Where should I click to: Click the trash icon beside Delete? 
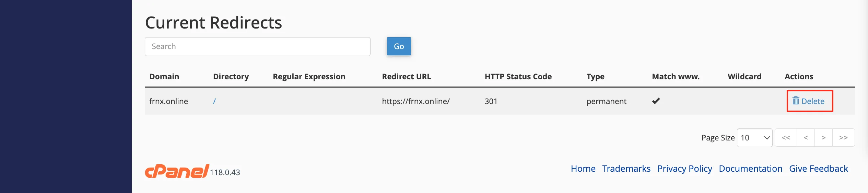[796, 101]
